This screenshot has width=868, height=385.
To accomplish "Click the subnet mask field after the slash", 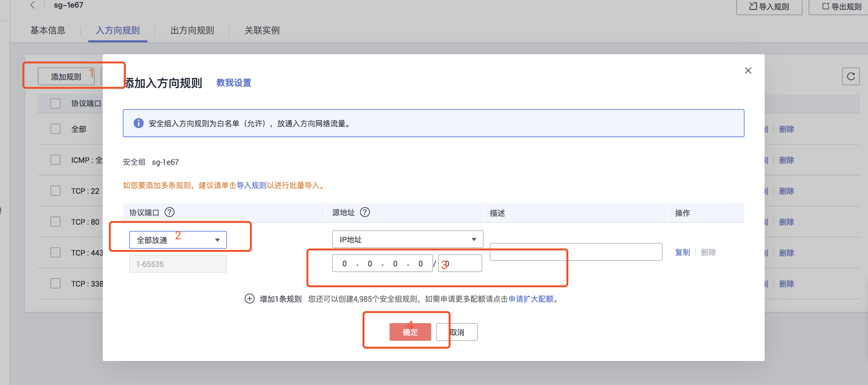I will point(460,264).
